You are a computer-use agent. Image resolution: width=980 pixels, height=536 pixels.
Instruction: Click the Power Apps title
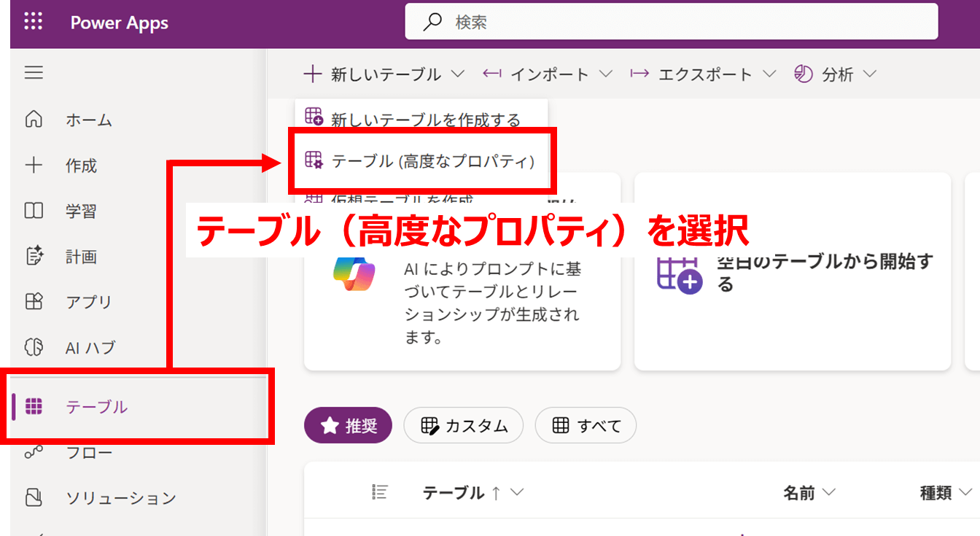(120, 23)
